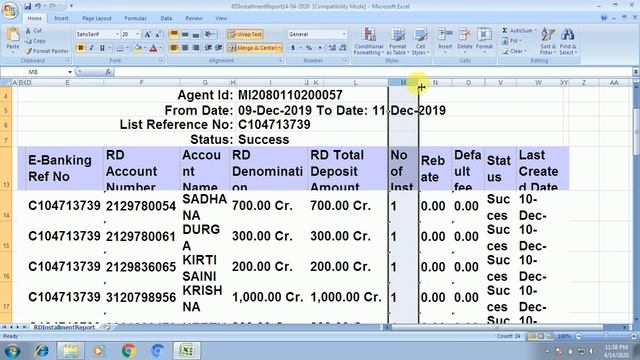The image size is (640, 360).
Task: Click AutoSum
Action: 518,31
